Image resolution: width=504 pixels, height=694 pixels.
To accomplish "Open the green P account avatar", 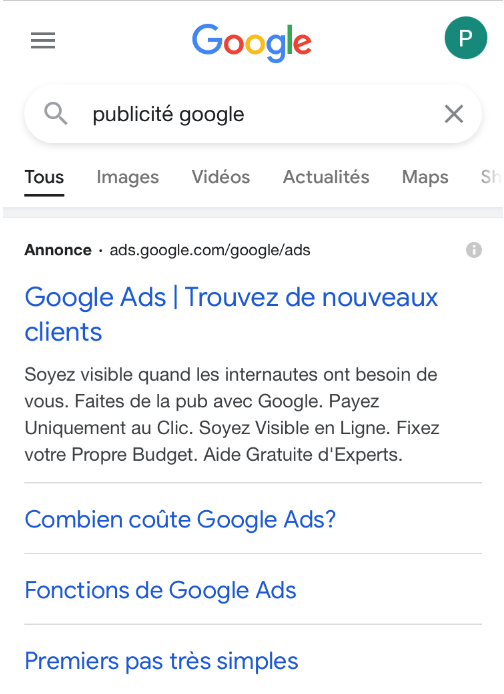I will (466, 38).
